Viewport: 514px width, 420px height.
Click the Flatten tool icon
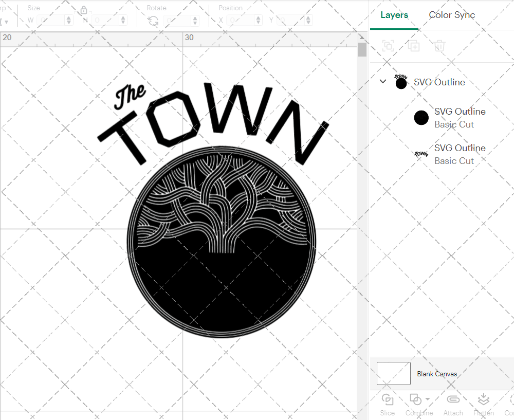pos(483,400)
